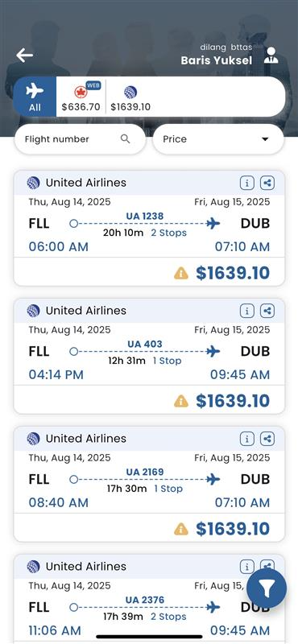Open the user profile icon
Screen dimensions: 298x644
click(271, 55)
